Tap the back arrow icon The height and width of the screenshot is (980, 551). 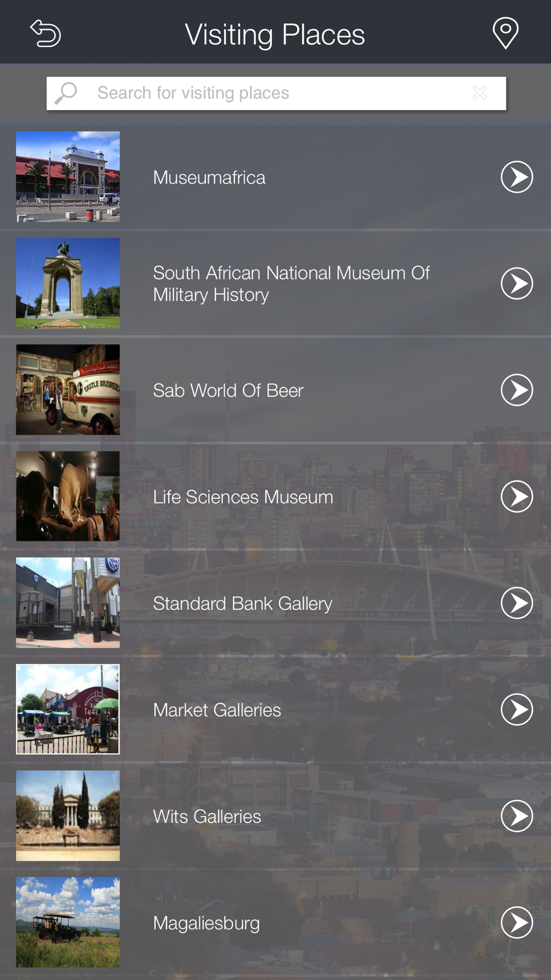pyautogui.click(x=45, y=34)
